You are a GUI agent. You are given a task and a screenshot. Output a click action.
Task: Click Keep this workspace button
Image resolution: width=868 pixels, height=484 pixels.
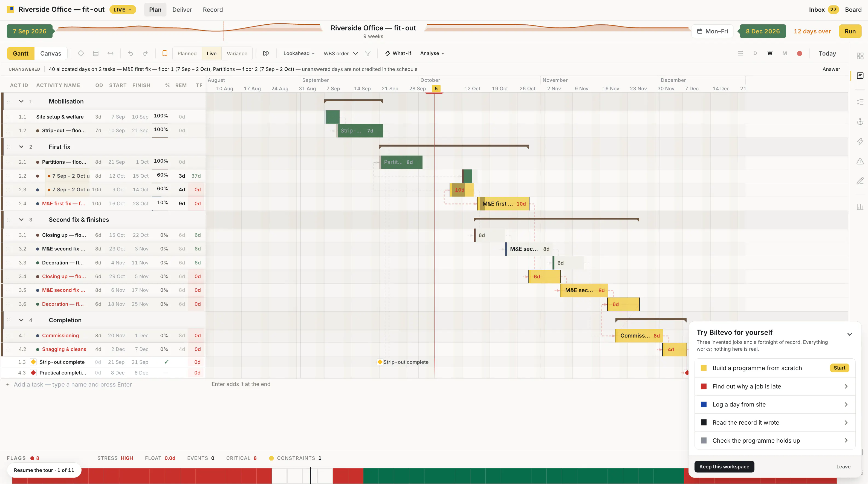coord(724,466)
